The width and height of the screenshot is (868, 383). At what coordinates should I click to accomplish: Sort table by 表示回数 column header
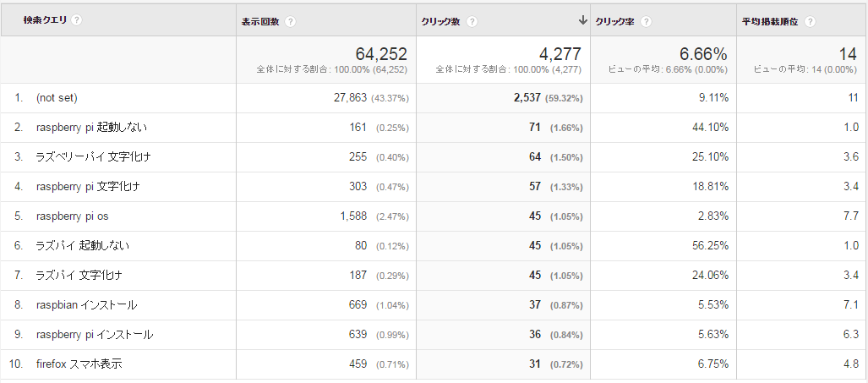pyautogui.click(x=260, y=22)
